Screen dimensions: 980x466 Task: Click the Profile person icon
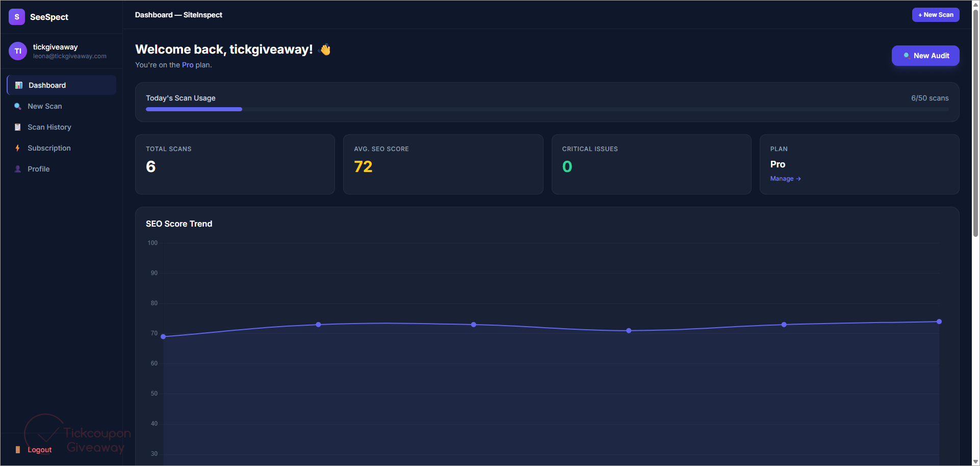(18, 169)
